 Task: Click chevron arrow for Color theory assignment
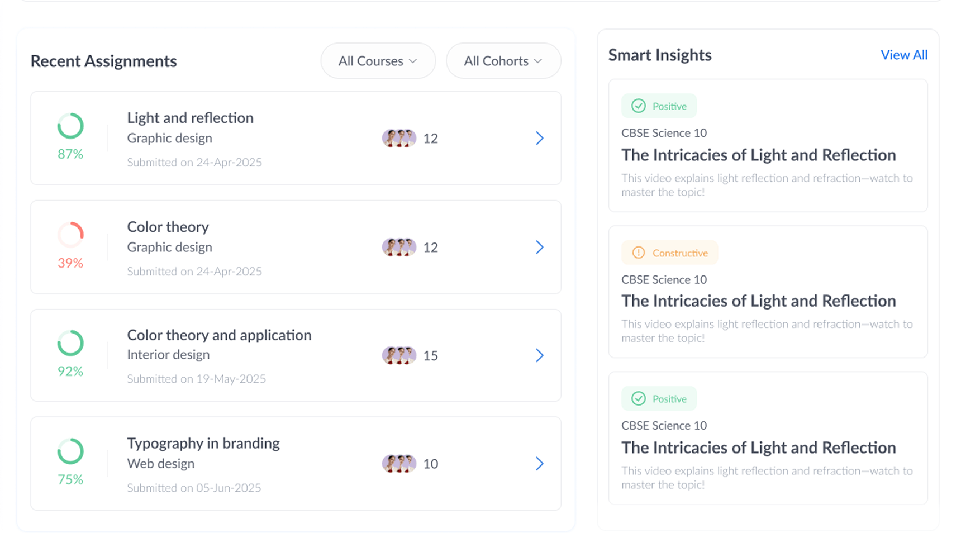pyautogui.click(x=539, y=247)
